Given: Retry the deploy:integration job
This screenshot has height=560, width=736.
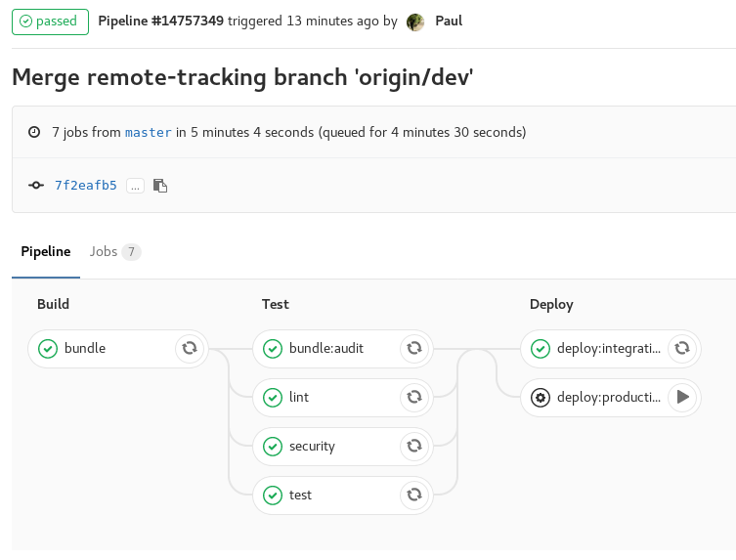Looking at the screenshot, I should tap(682, 348).
